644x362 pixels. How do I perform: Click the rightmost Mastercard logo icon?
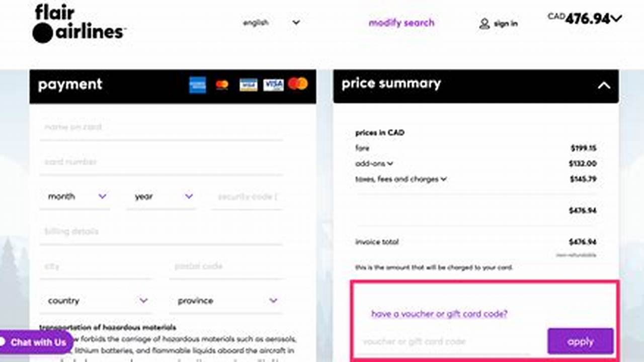[x=298, y=84]
